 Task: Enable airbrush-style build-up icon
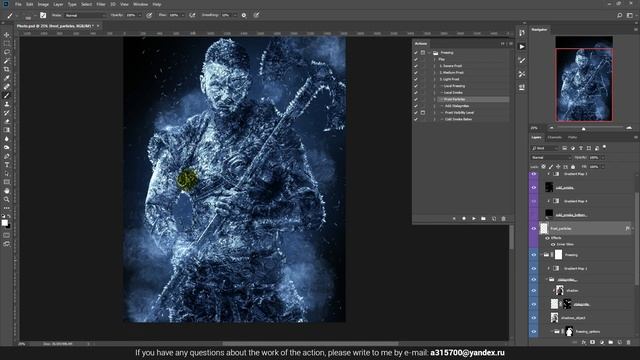(x=192, y=15)
